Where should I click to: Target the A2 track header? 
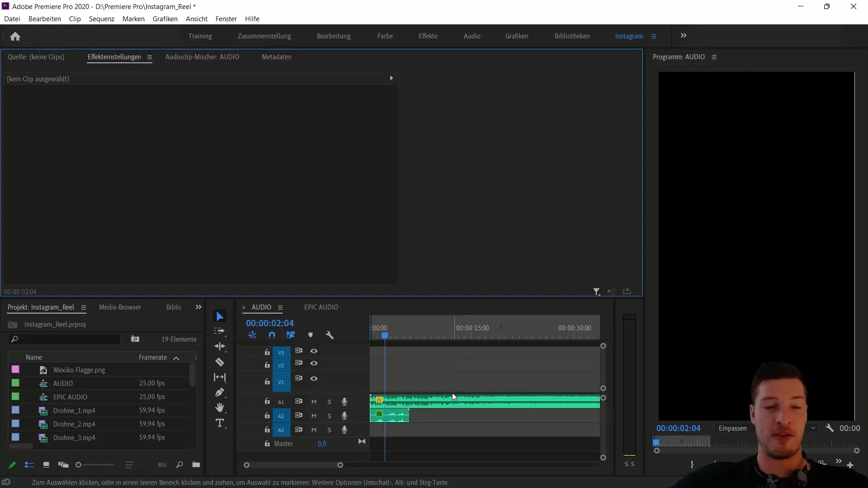(281, 416)
